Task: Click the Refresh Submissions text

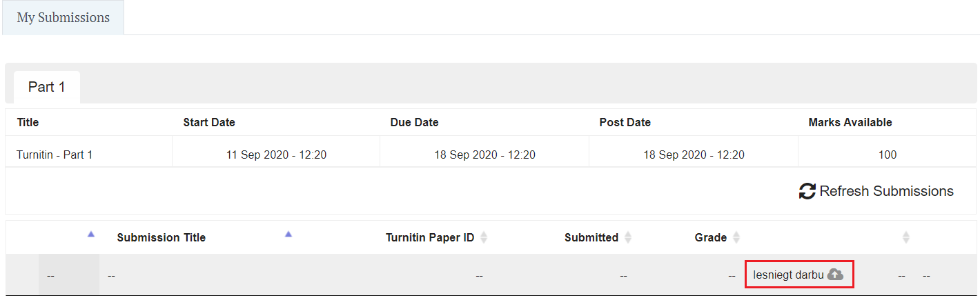Action: point(886,192)
